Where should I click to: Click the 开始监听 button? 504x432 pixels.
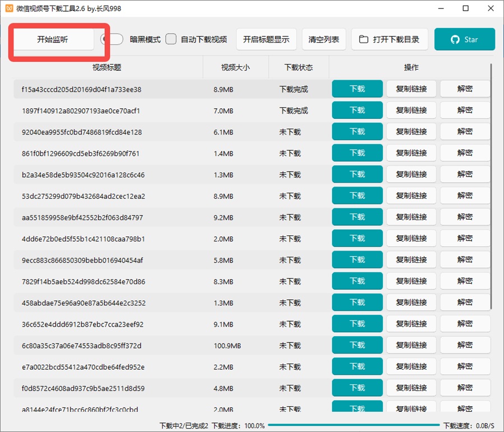point(53,39)
